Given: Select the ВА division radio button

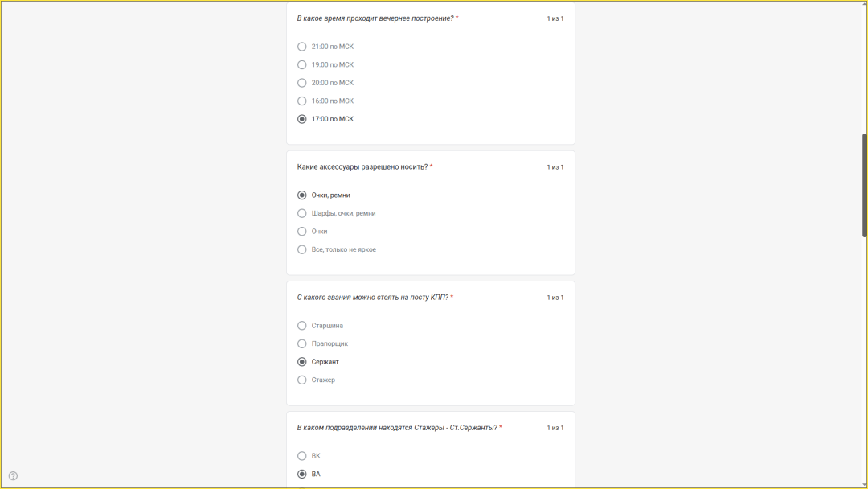Looking at the screenshot, I should point(302,475).
